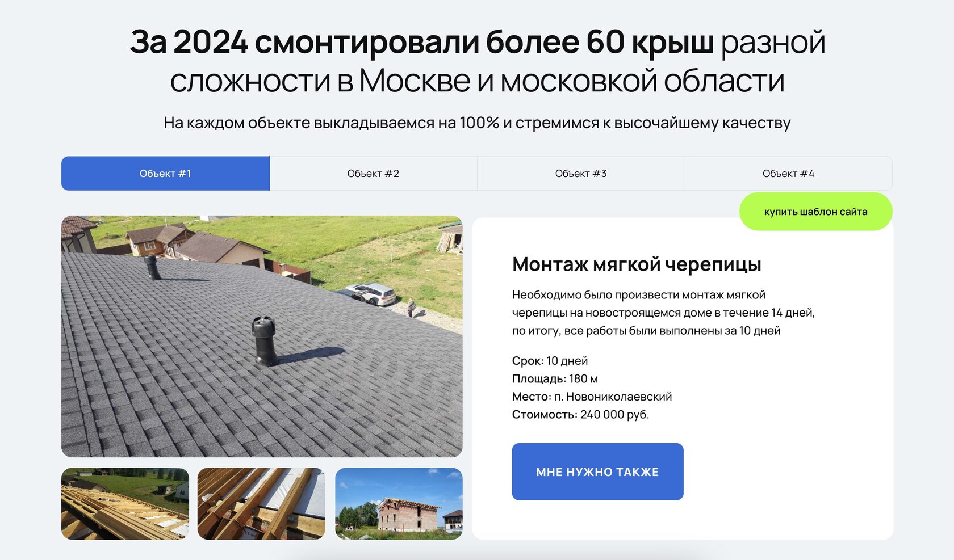The width and height of the screenshot is (954, 560).
Task: Show the Объект #4 tab
Action: (789, 174)
